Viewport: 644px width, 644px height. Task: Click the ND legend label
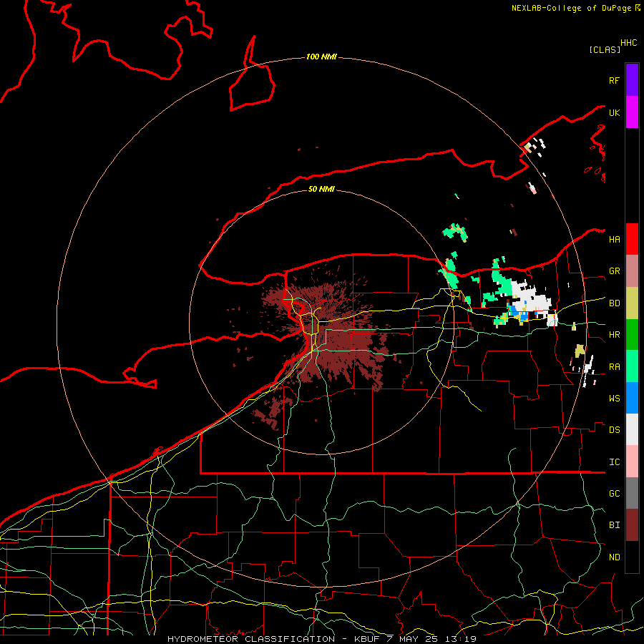click(615, 557)
